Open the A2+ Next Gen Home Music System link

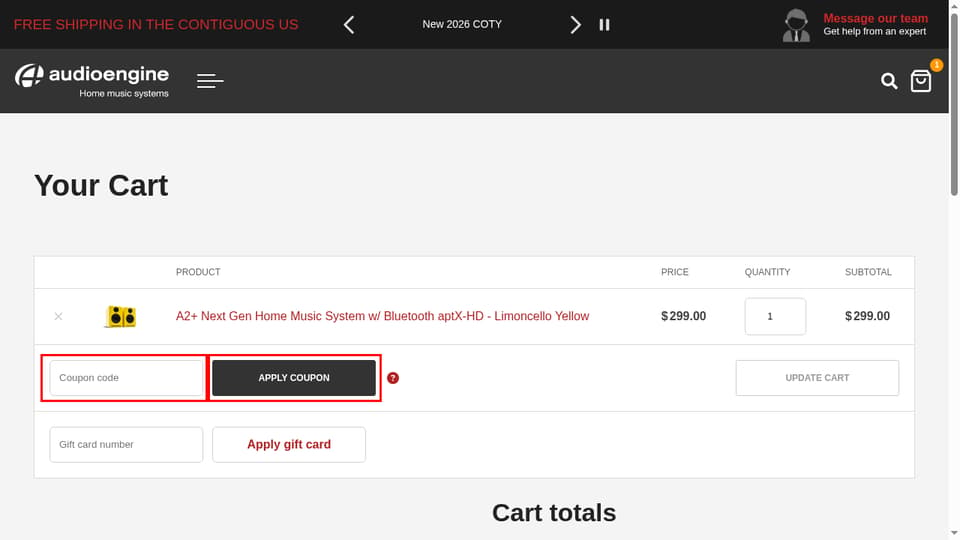coord(382,316)
